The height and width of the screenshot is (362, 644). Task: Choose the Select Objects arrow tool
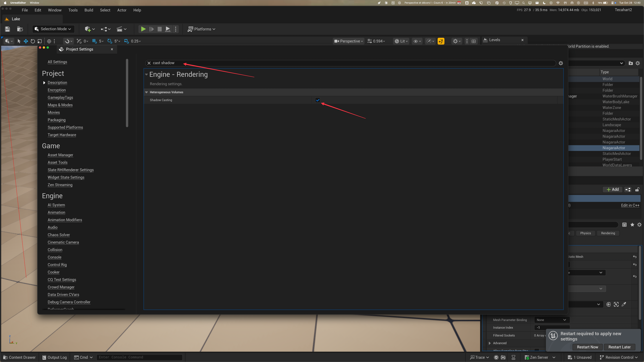coord(19,41)
